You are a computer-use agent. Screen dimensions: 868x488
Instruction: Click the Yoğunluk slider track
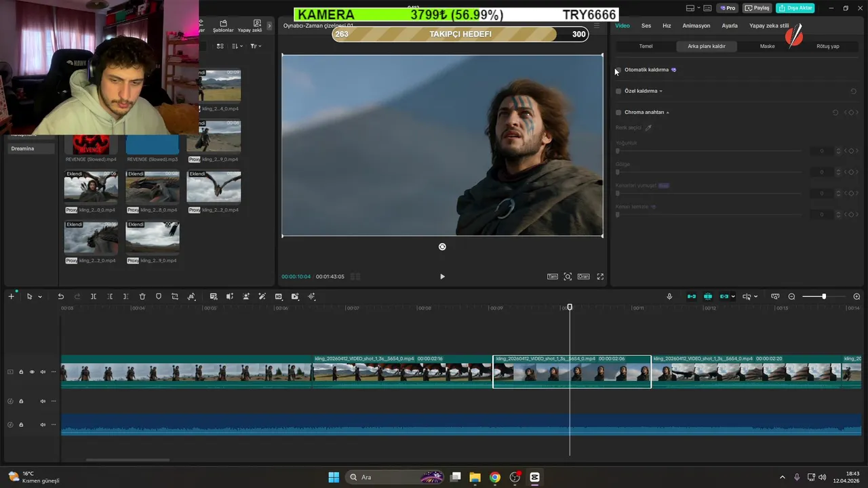tap(709, 151)
